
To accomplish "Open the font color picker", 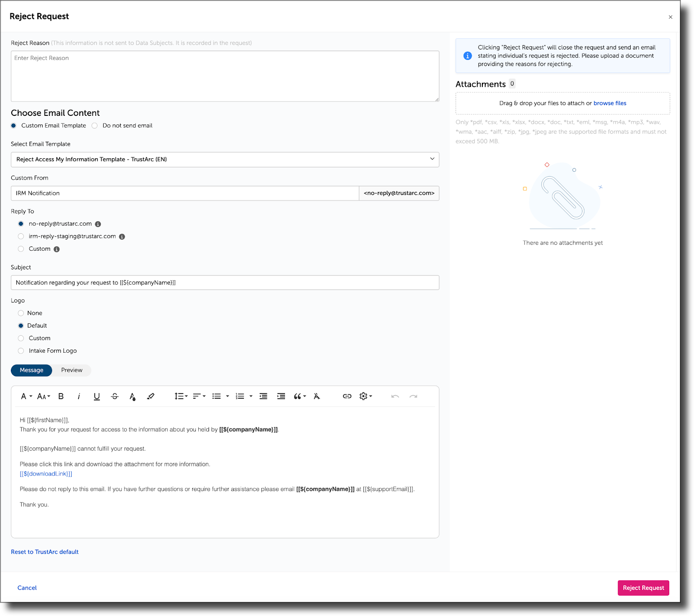I will tap(133, 396).
